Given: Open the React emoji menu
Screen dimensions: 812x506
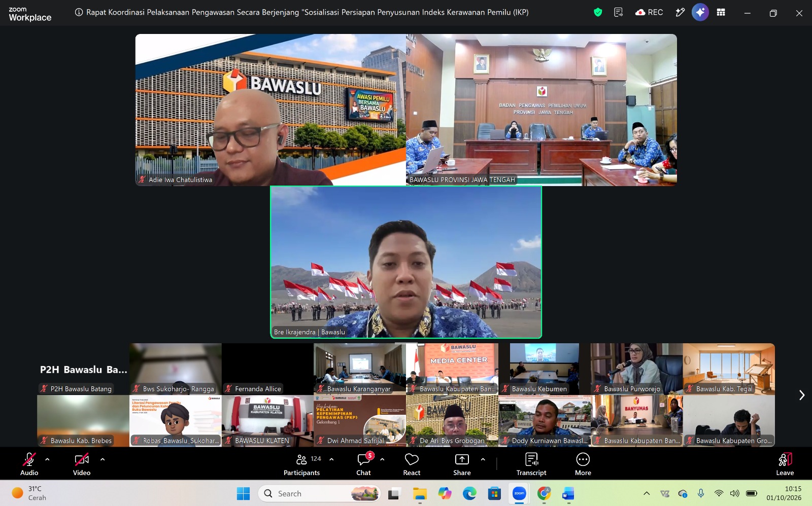Looking at the screenshot, I should click(412, 464).
